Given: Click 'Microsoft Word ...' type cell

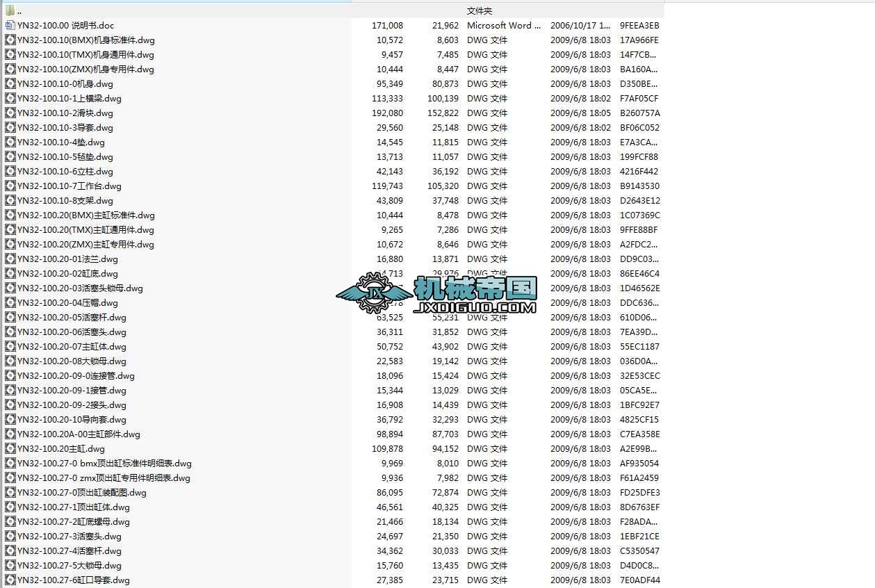Looking at the screenshot, I should 504,25.
